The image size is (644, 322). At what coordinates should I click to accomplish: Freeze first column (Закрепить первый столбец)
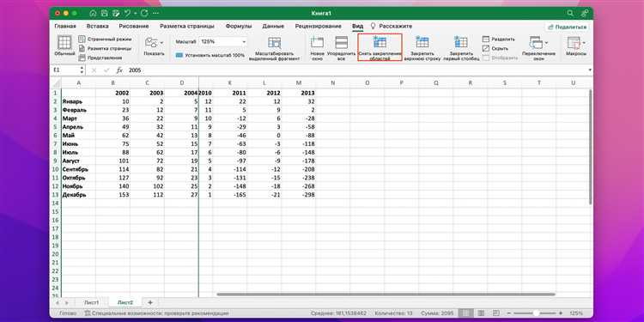coord(461,47)
